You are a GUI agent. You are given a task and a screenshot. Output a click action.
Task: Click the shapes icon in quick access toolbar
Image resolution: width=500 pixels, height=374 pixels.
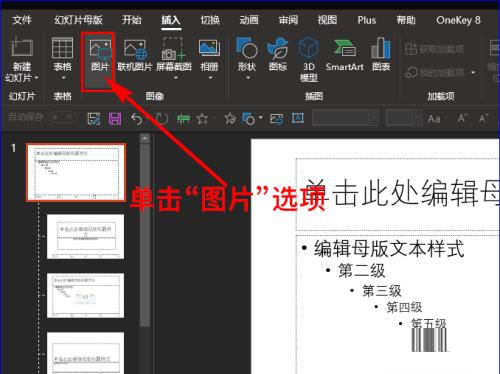click(x=249, y=119)
